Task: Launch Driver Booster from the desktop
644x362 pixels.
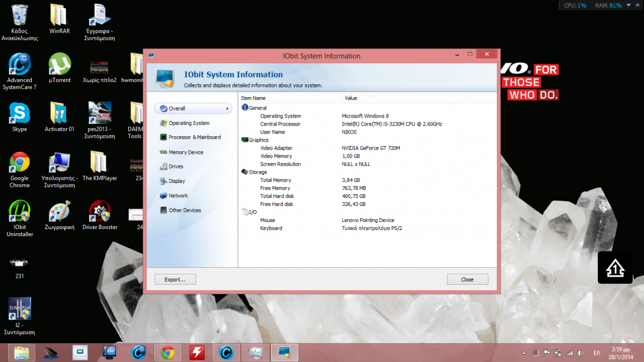Action: (100, 215)
